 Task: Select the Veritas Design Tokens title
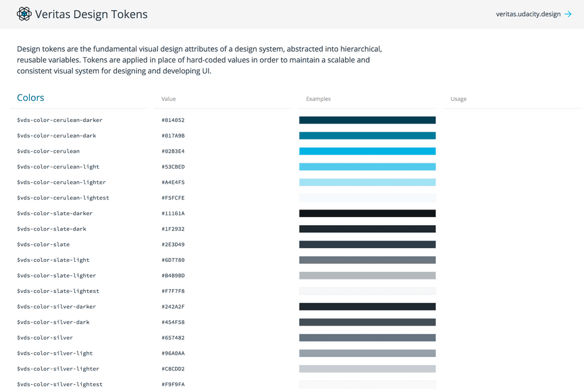(92, 13)
